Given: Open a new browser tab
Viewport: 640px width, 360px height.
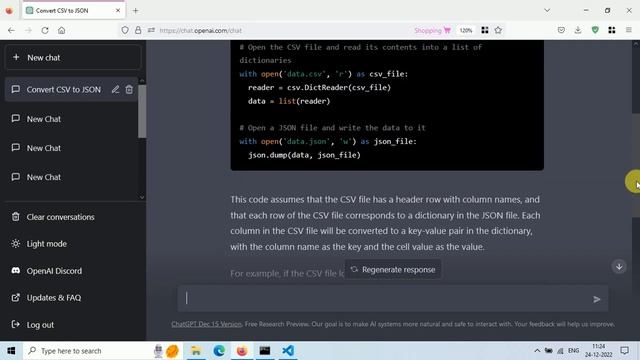Looking at the screenshot, I should (136, 11).
